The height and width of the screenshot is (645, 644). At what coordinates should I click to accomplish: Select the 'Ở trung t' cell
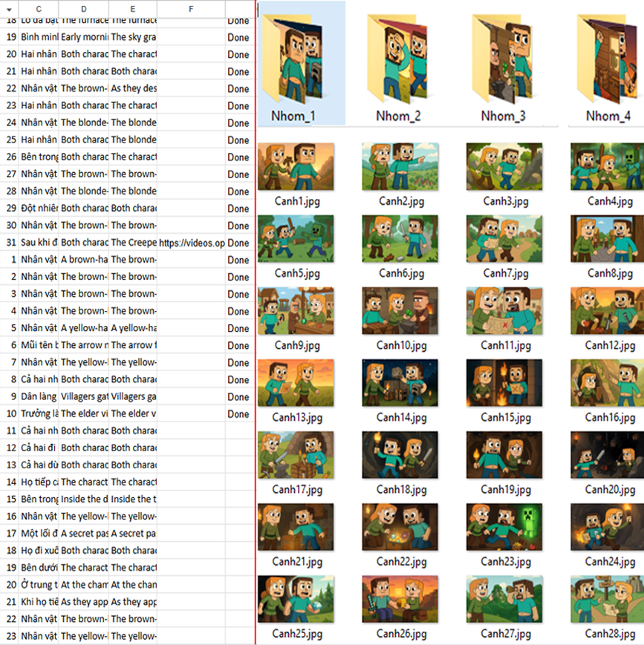tap(39, 585)
